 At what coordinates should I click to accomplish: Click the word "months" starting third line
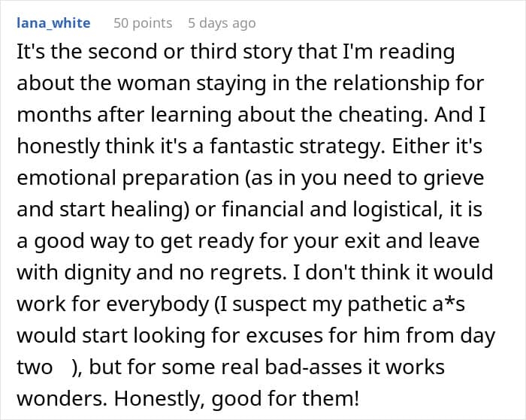(x=54, y=115)
